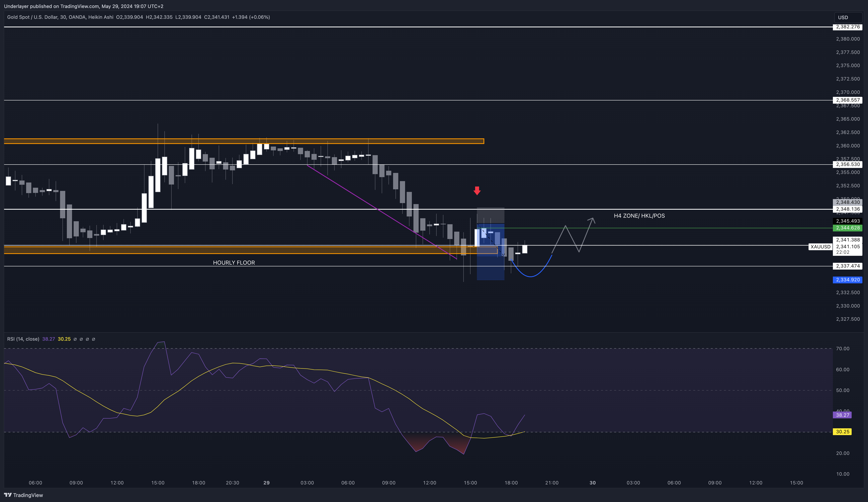Click the black 2,345.493 price label

point(847,221)
